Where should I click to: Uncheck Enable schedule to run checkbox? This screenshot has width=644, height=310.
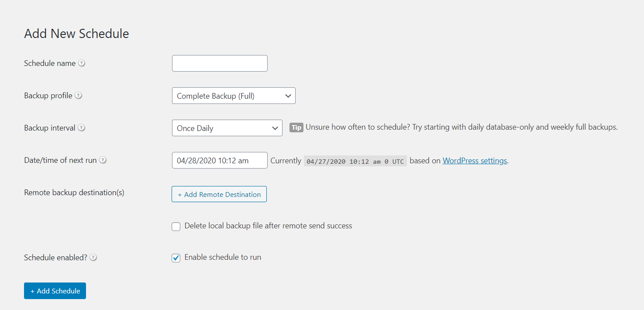tap(176, 258)
